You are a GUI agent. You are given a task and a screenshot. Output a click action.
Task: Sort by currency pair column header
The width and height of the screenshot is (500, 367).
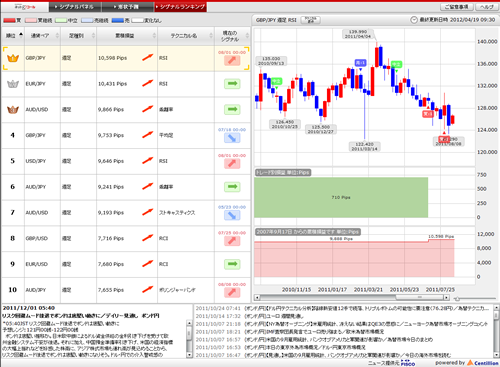(42, 36)
